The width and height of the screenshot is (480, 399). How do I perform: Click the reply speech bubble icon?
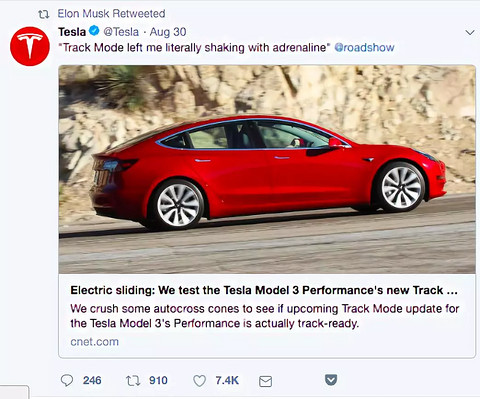67,380
